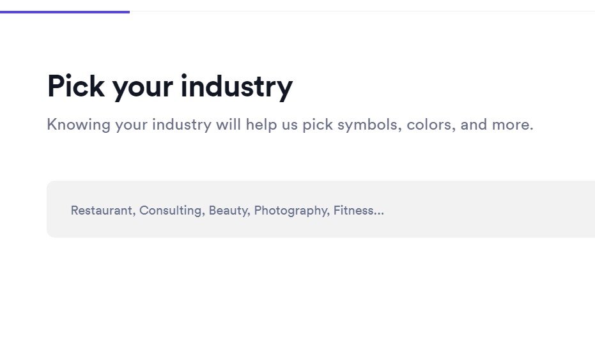Click the "Beauty" placeholder word
This screenshot has height=364, width=595.
pyautogui.click(x=228, y=211)
